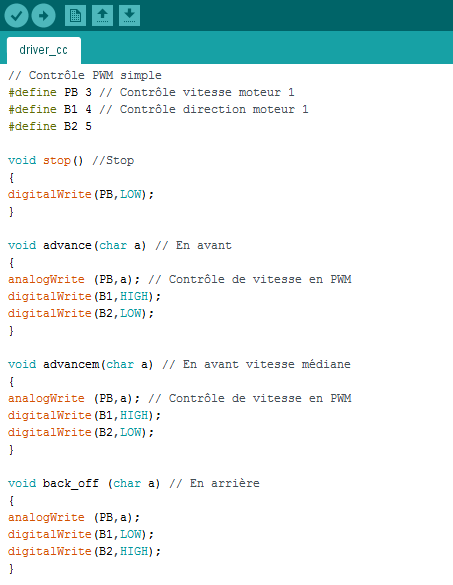Viewport: 453px width, 585px height.
Task: Click the 'void stop()' function declaration
Action: pyautogui.click(x=46, y=160)
